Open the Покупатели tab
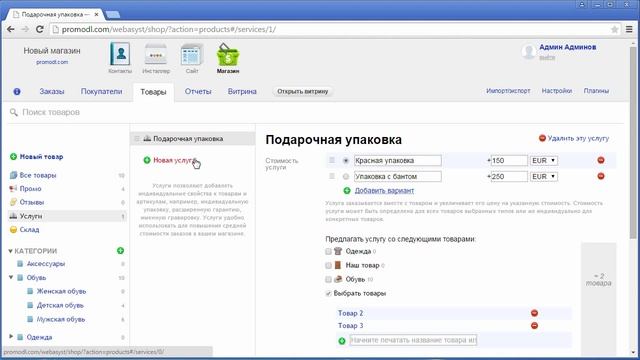The image size is (640, 360). [x=101, y=91]
